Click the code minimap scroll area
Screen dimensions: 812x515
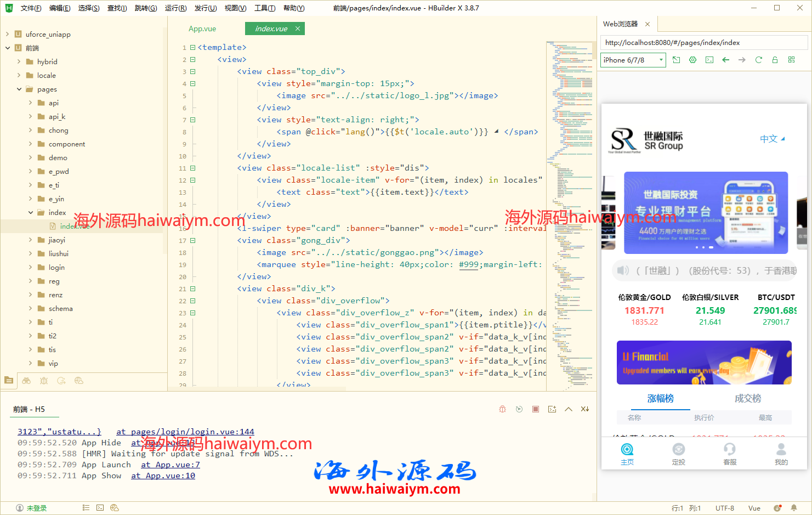point(570,219)
